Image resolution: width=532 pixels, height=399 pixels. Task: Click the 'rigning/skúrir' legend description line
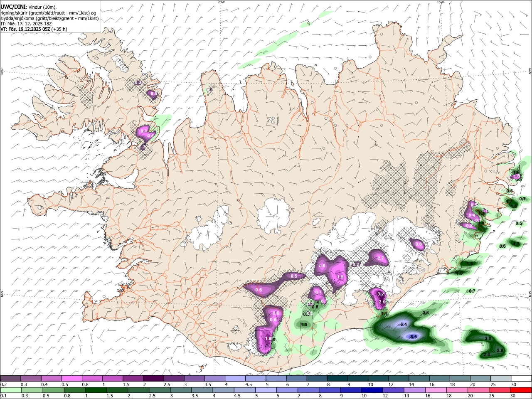click(x=48, y=13)
